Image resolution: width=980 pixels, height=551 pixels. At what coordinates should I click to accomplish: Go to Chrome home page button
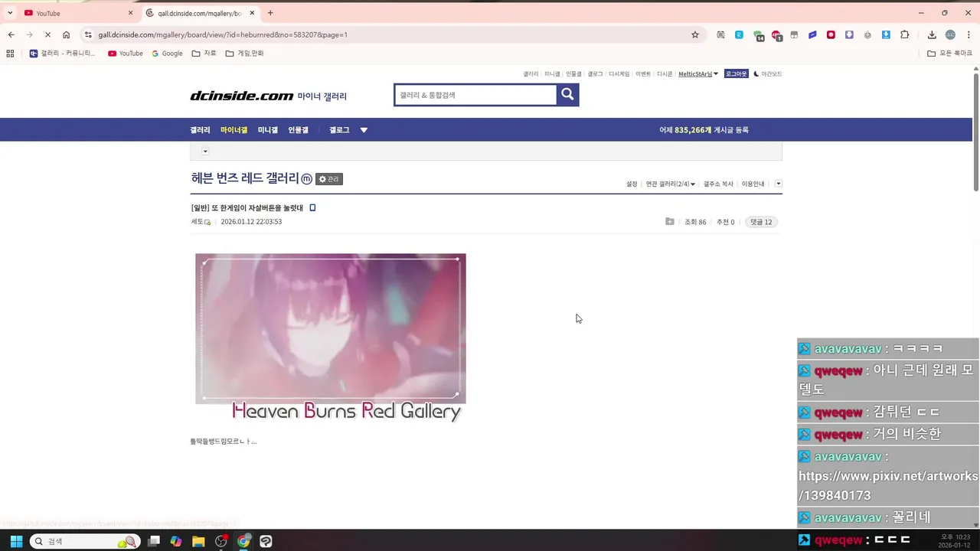pyautogui.click(x=66, y=34)
